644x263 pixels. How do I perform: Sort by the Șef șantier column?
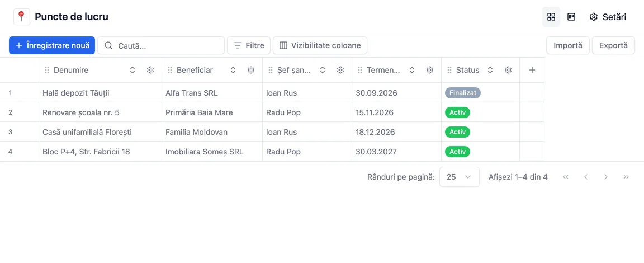point(323,71)
